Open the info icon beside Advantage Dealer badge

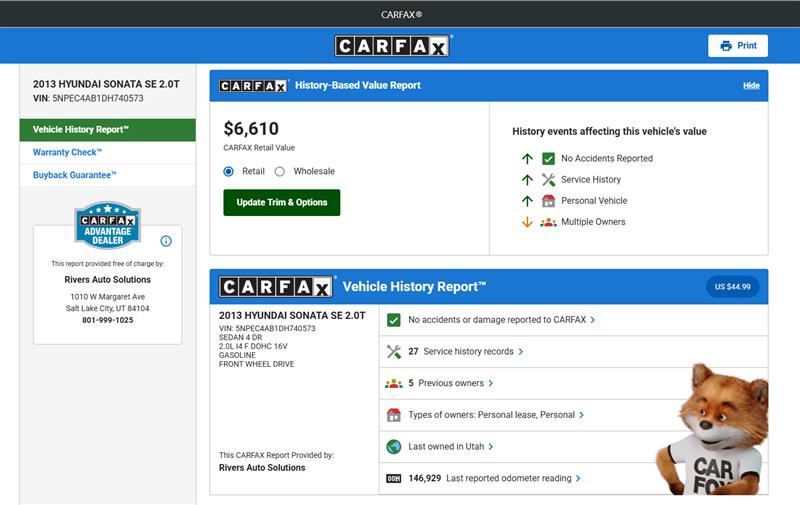point(166,241)
